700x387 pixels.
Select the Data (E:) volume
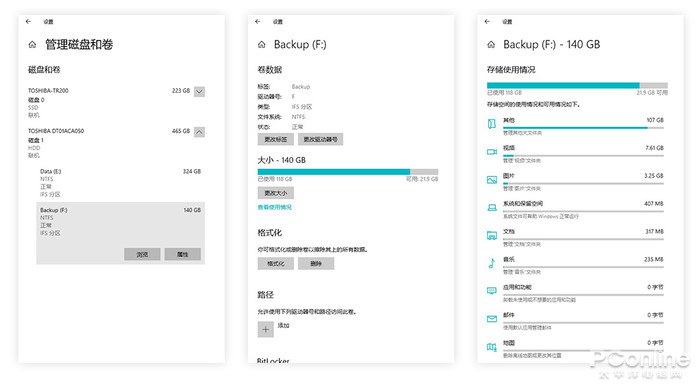(121, 183)
